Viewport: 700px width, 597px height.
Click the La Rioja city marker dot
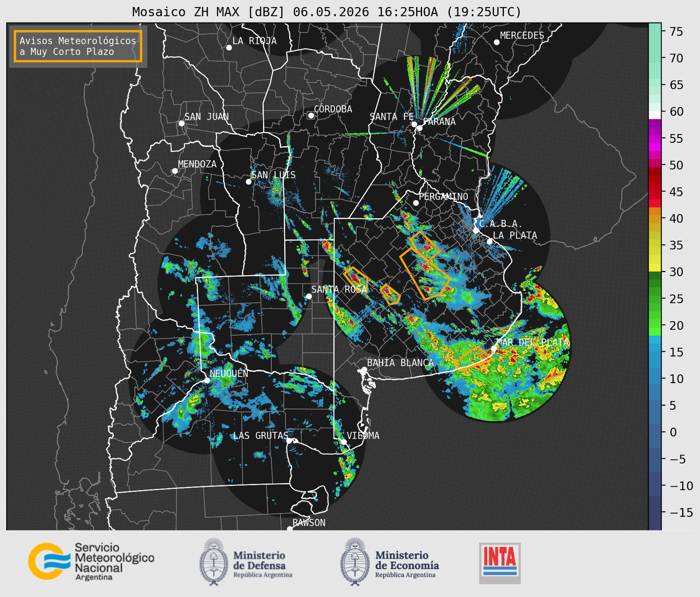[229, 48]
